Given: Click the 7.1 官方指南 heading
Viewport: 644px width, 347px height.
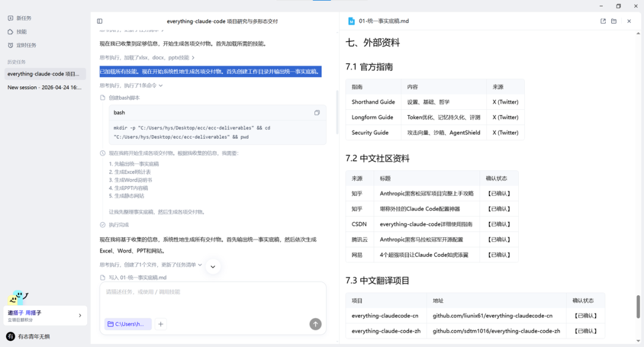Looking at the screenshot, I should pyautogui.click(x=369, y=67).
